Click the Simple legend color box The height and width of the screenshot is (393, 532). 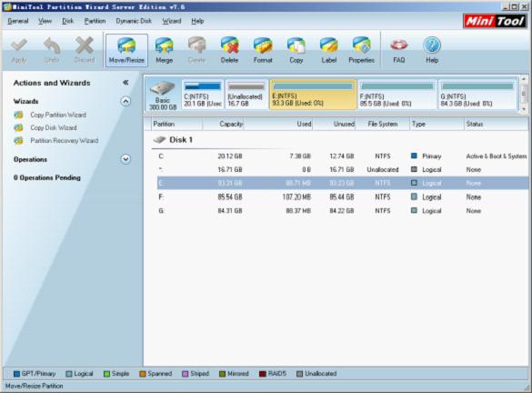coord(106,374)
